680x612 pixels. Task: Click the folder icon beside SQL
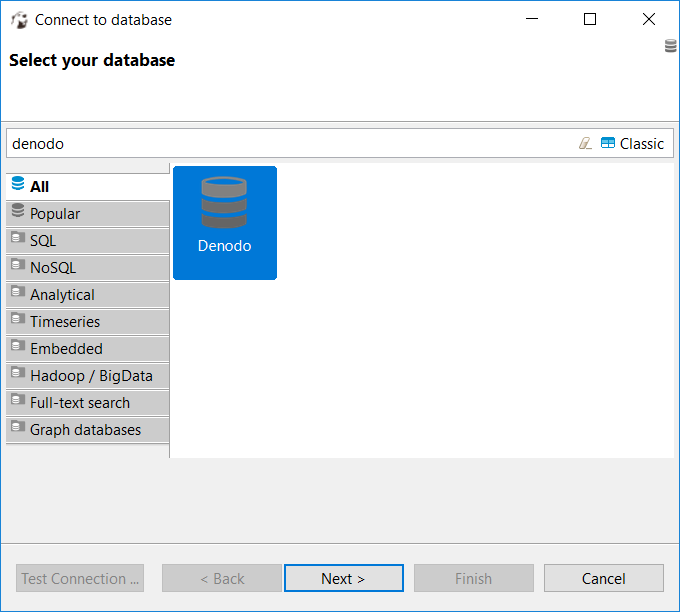[18, 237]
